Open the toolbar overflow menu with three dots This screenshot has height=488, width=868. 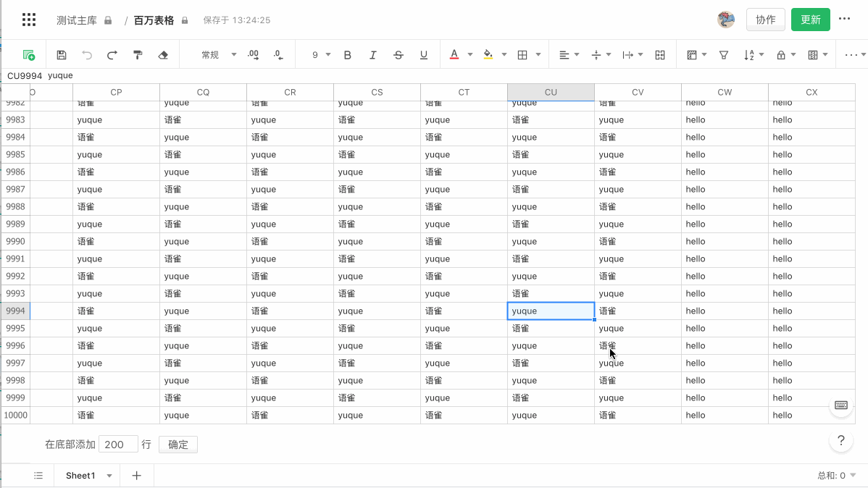(x=852, y=54)
